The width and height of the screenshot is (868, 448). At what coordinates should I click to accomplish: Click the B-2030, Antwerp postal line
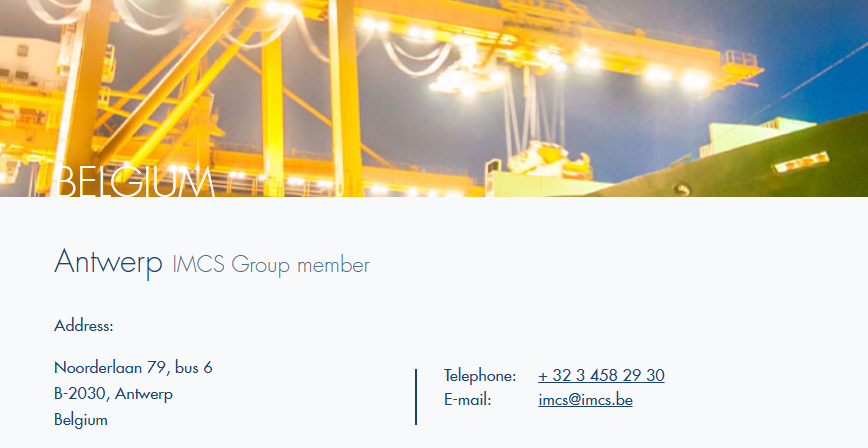[113, 394]
